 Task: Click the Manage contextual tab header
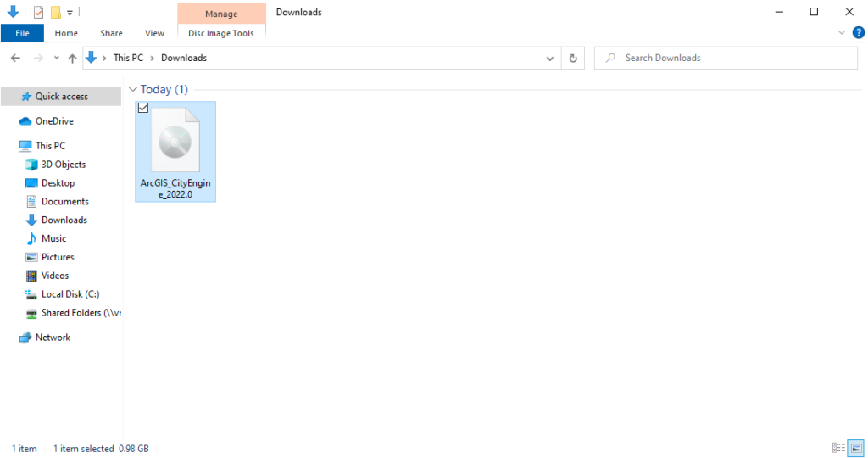pos(221,14)
